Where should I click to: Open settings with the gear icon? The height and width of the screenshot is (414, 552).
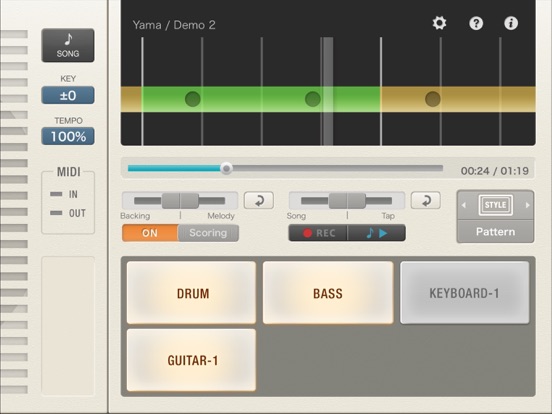tap(439, 23)
